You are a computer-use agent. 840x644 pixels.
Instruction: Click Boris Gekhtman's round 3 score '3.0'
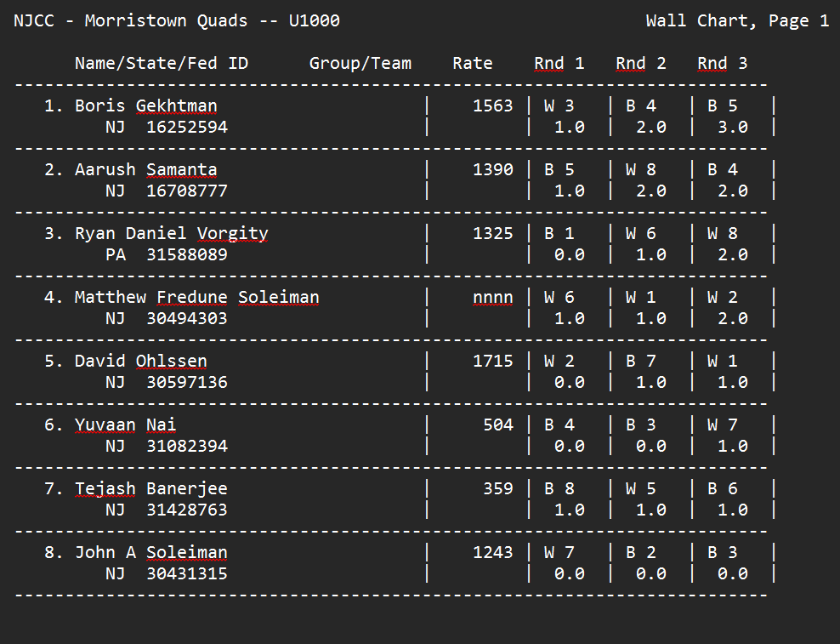[732, 127]
